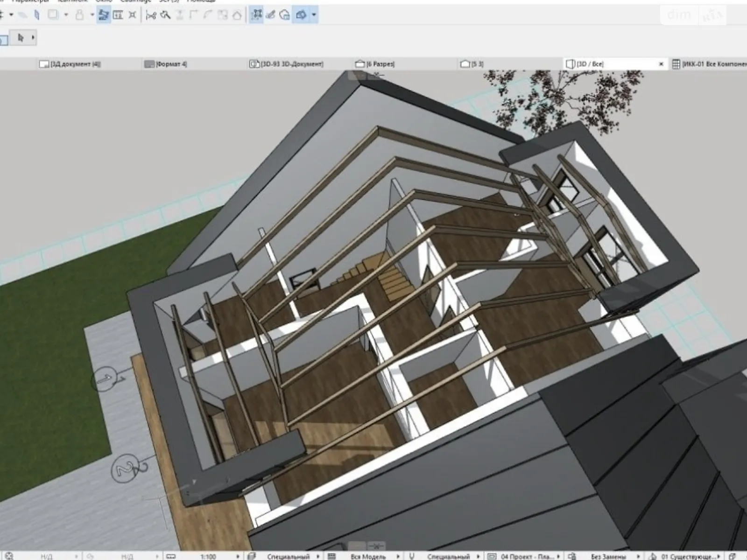This screenshot has width=747, height=560.
Task: Open the 04 Проект - Пла... dropdown arrow
Action: (x=558, y=556)
